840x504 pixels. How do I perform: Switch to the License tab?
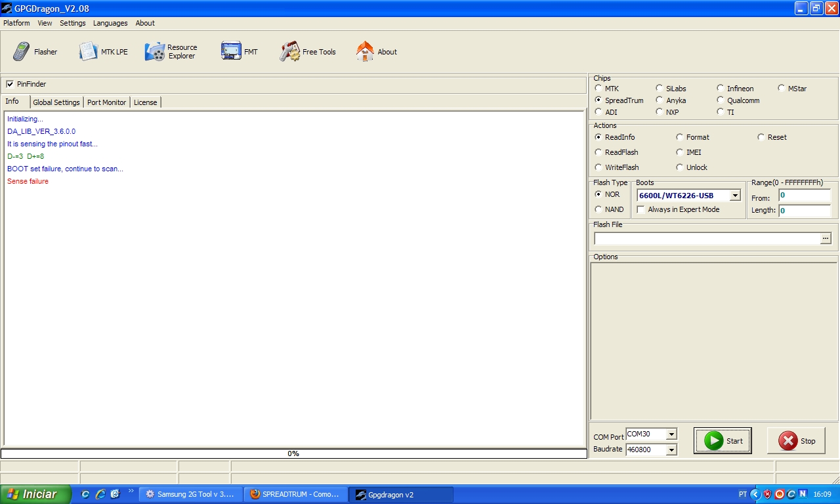click(146, 102)
